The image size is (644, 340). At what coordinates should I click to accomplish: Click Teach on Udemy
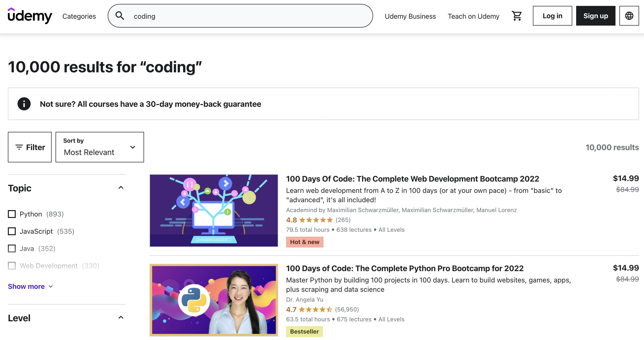coord(473,16)
